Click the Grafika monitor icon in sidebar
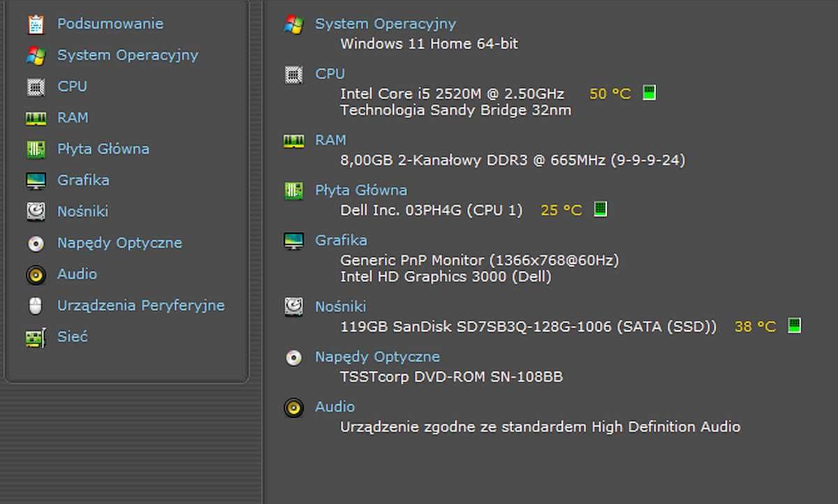 point(36,180)
